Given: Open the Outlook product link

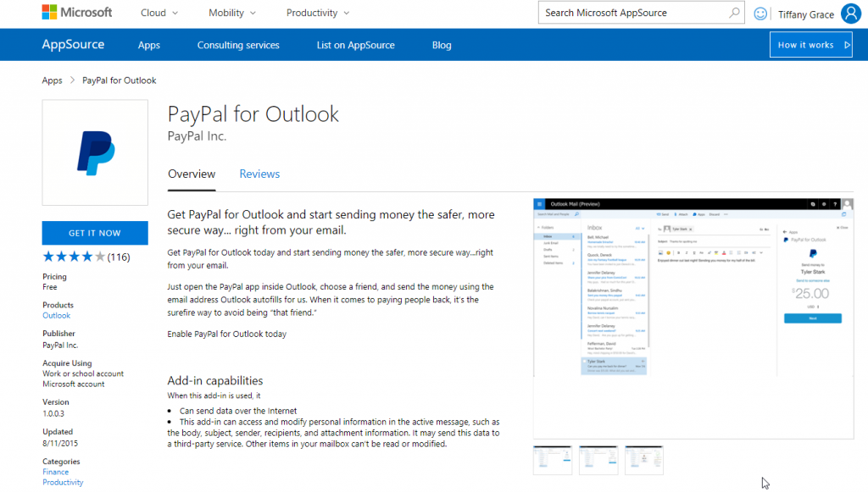Looking at the screenshot, I should pyautogui.click(x=56, y=314).
